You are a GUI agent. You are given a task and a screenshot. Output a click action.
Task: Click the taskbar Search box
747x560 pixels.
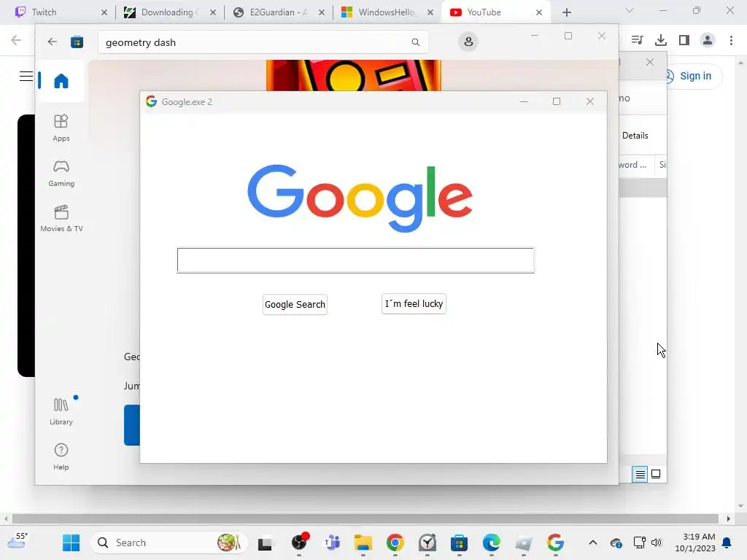[x=169, y=542]
